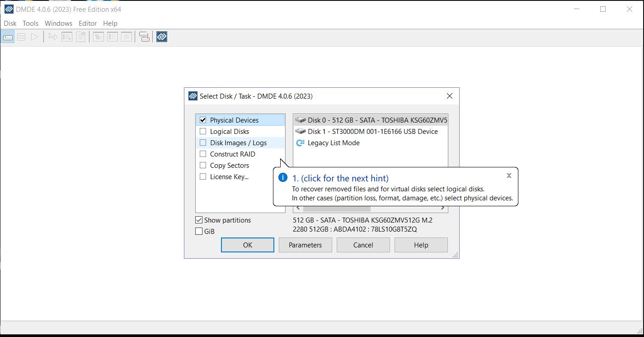The height and width of the screenshot is (337, 644).
Task: Open the Tools menu
Action: coord(31,24)
